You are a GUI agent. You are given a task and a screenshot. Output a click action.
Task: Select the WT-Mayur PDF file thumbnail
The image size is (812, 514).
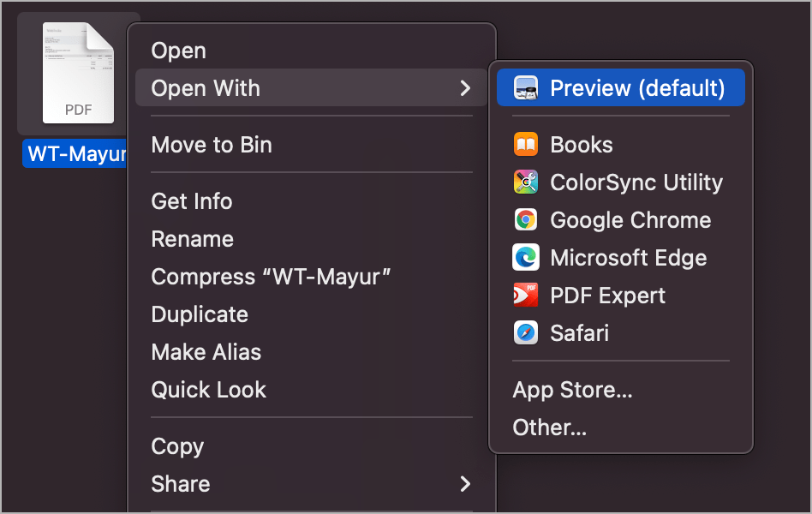[78, 73]
